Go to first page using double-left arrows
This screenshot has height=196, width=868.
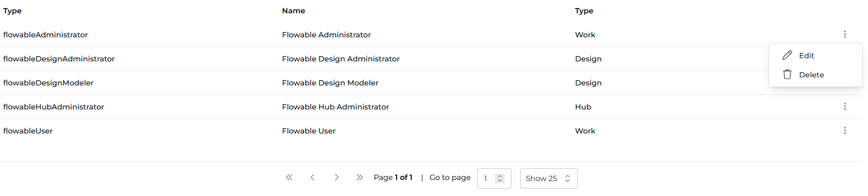pos(289,177)
